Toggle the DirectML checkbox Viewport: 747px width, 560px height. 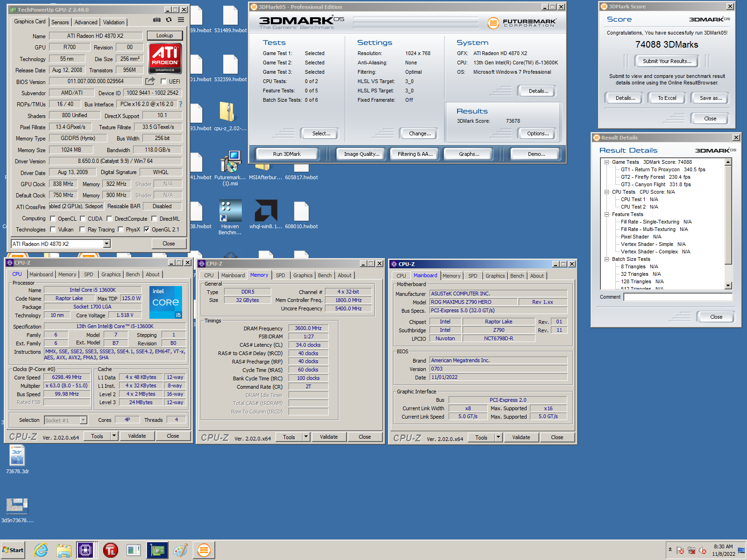click(x=154, y=218)
